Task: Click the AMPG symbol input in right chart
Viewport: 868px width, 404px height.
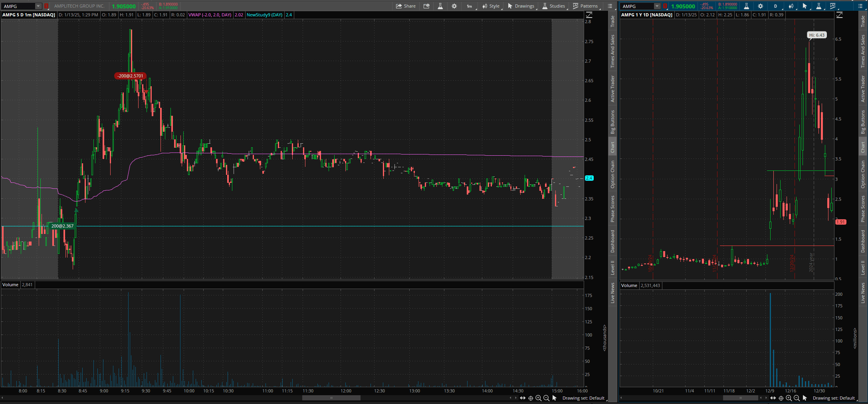Action: click(x=637, y=6)
